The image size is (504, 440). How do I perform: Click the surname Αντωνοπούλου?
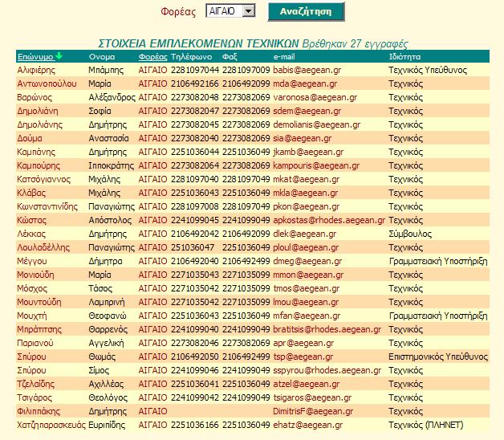click(47, 84)
